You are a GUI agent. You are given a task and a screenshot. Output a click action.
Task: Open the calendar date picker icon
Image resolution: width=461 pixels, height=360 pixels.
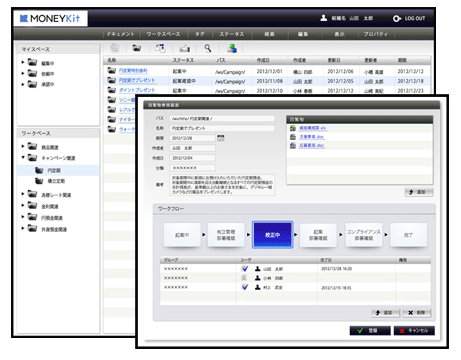[x=221, y=138]
